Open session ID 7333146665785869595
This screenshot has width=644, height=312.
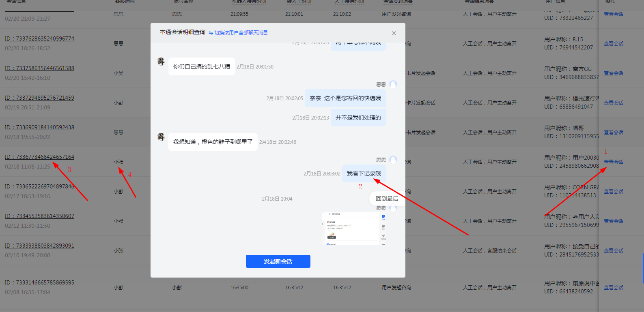click(x=39, y=283)
